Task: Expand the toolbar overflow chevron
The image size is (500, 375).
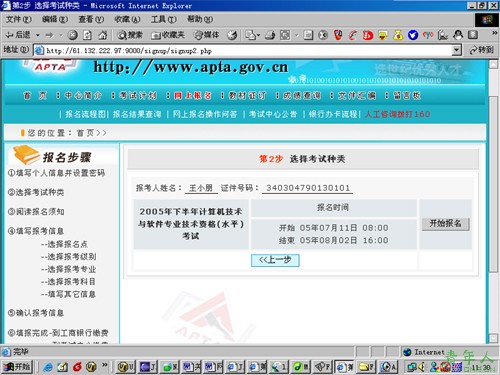Action: click(x=494, y=33)
